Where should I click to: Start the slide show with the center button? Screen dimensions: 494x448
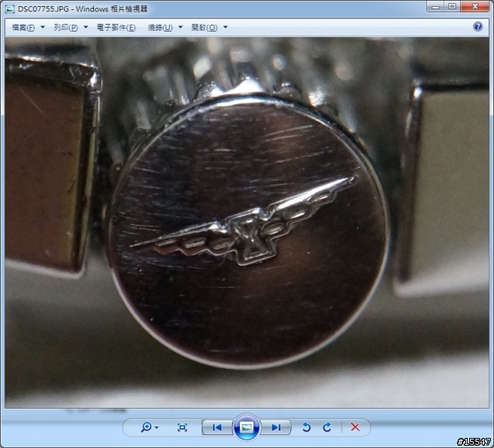coord(246,427)
